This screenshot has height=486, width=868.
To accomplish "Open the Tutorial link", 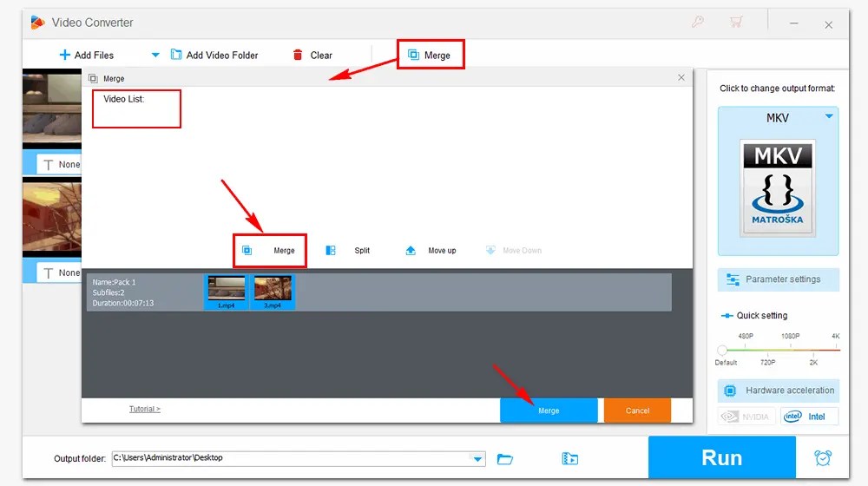I will click(x=144, y=409).
